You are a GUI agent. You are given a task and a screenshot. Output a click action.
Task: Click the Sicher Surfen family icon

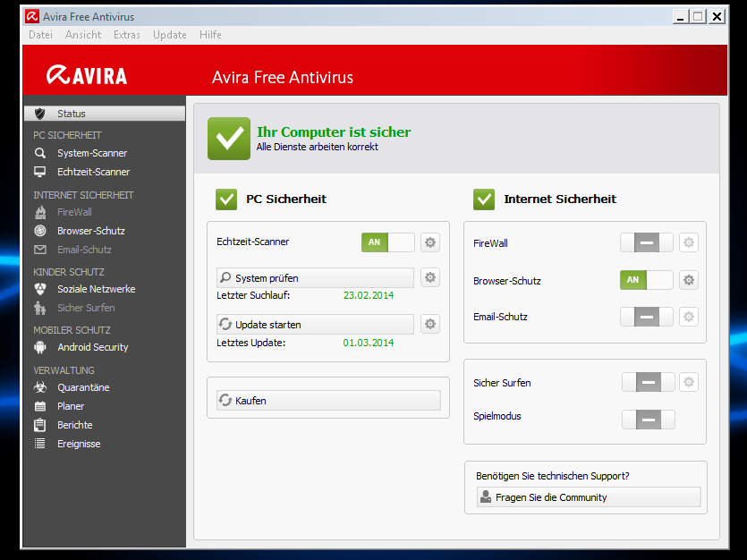click(40, 308)
